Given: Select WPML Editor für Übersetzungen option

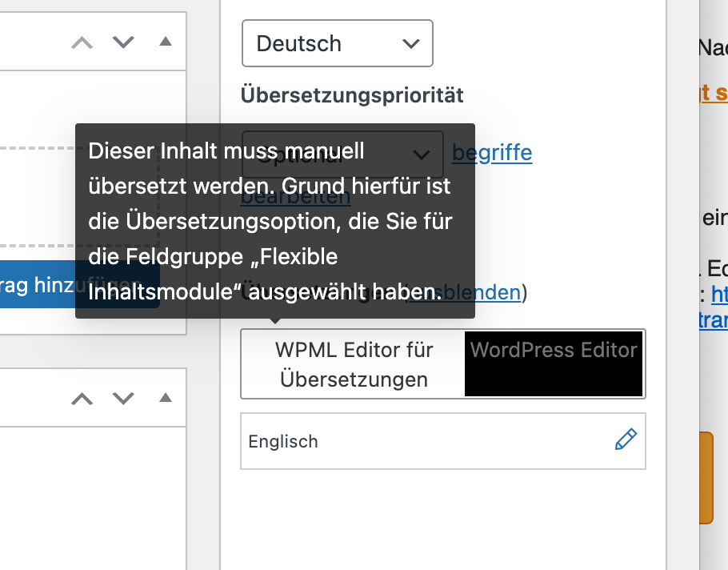Looking at the screenshot, I should pos(354,364).
